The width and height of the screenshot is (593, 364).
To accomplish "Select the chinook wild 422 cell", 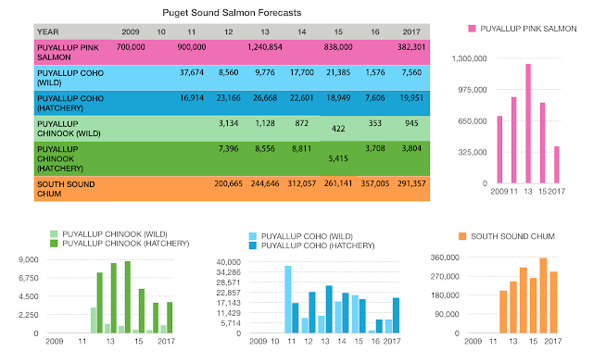I will coord(338,129).
